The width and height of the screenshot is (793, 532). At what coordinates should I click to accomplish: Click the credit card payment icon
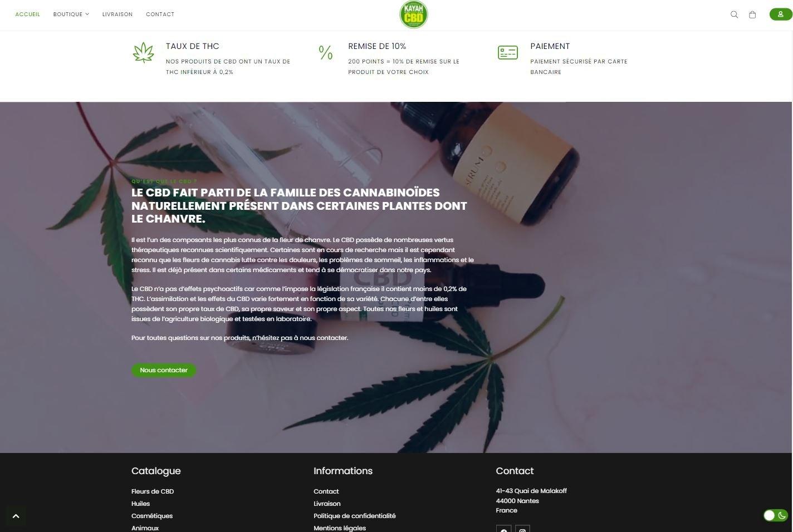click(508, 53)
